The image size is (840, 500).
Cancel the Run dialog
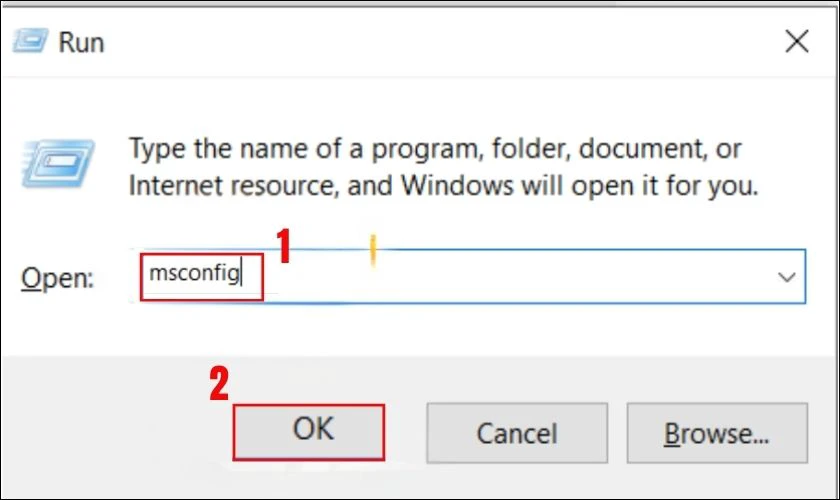click(516, 432)
